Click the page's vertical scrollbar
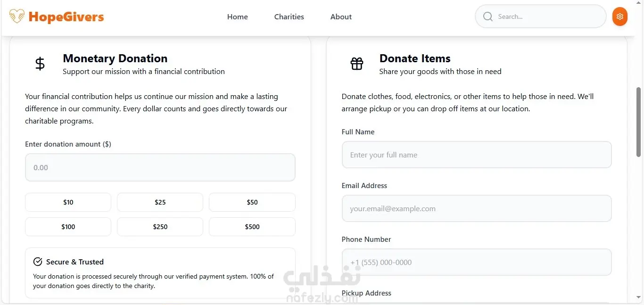644x305 pixels. point(639,122)
